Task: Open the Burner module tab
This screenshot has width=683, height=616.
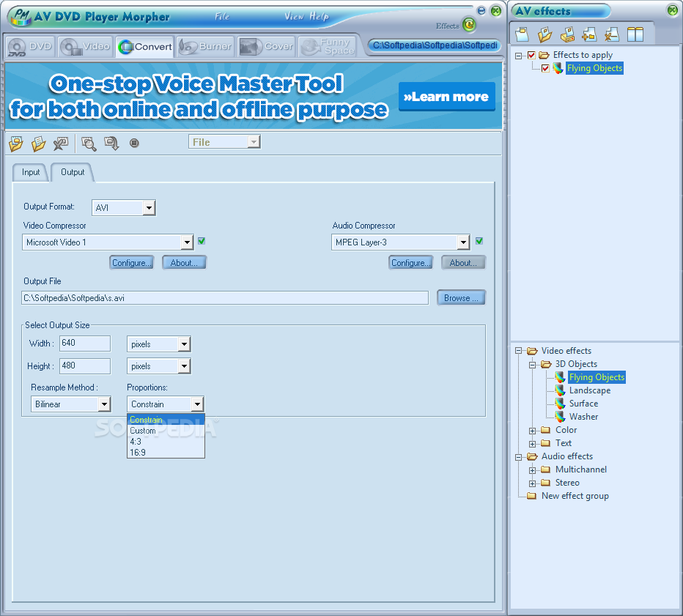Action: (x=206, y=47)
